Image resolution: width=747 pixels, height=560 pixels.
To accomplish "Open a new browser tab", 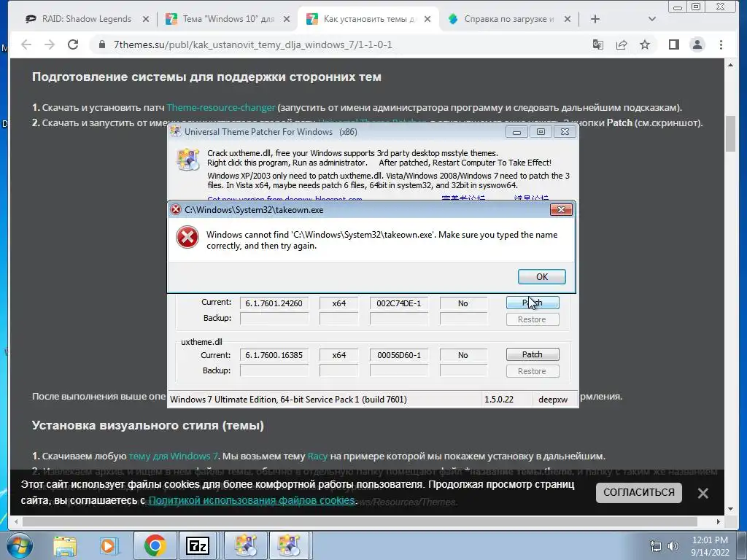I will point(595,19).
